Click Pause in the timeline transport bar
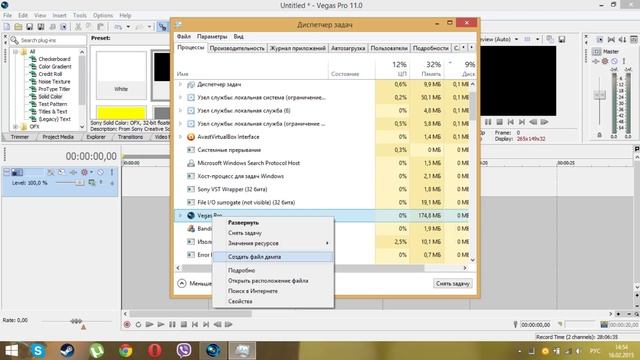The image size is (640, 360). point(172,324)
